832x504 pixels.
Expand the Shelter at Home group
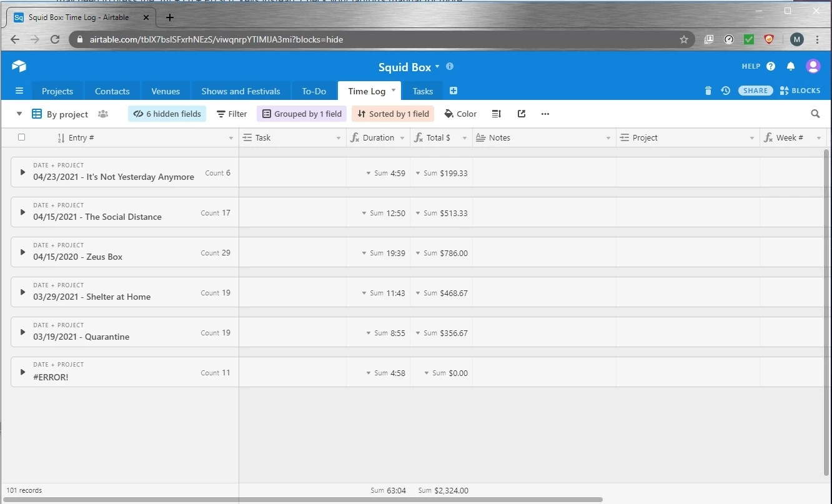pos(22,292)
